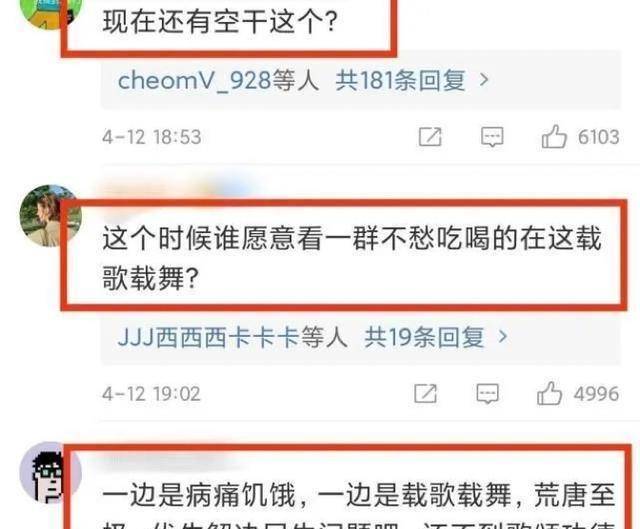Tap chevron next to 共19条回复
Image resolution: width=640 pixels, height=529 pixels.
(503, 337)
